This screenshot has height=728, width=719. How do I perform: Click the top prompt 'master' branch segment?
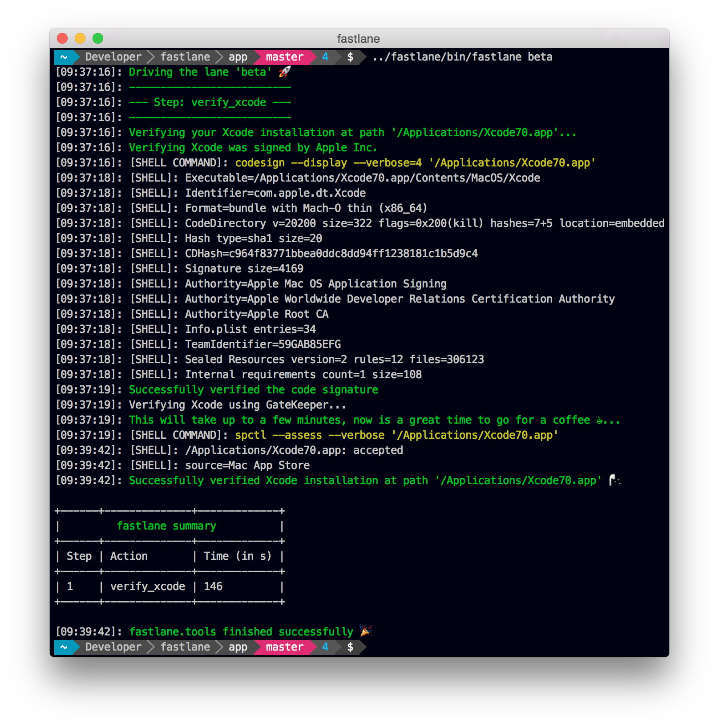tap(285, 57)
